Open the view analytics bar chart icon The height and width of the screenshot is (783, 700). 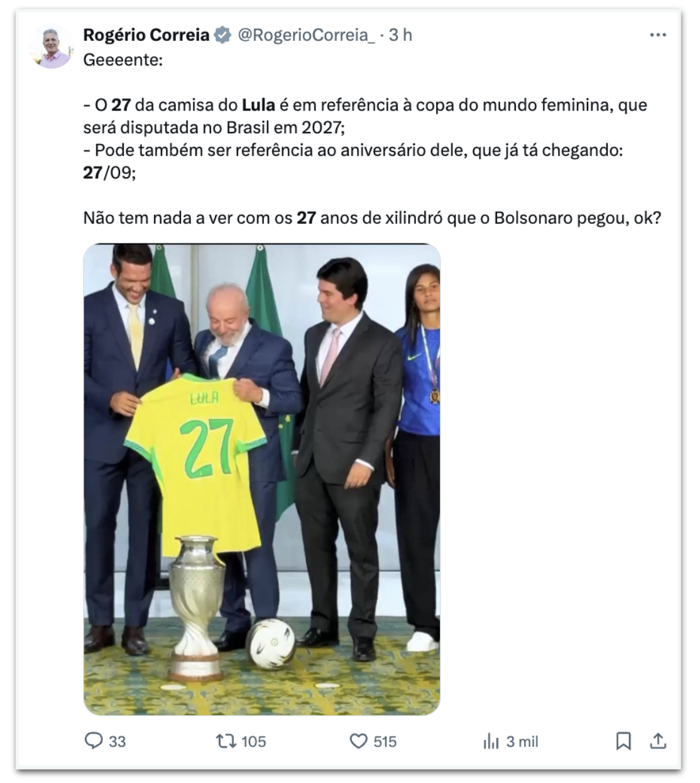click(491, 742)
